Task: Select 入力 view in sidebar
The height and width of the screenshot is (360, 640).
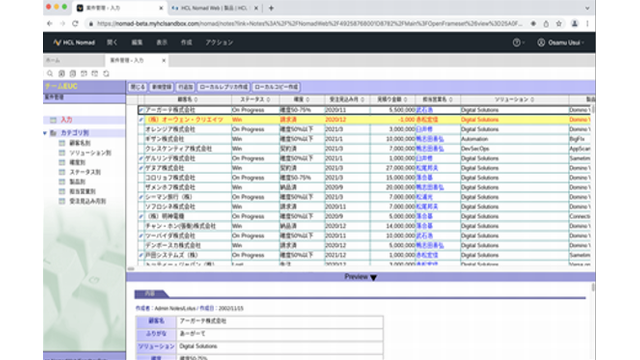Action: [x=67, y=120]
